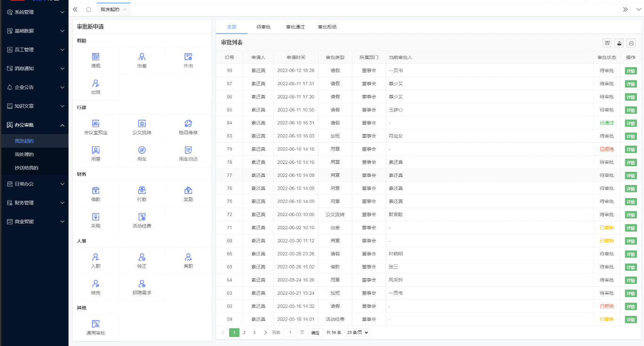This screenshot has height=346, width=644.
Task: Start a 用车 vehicle request
Action: point(142,150)
